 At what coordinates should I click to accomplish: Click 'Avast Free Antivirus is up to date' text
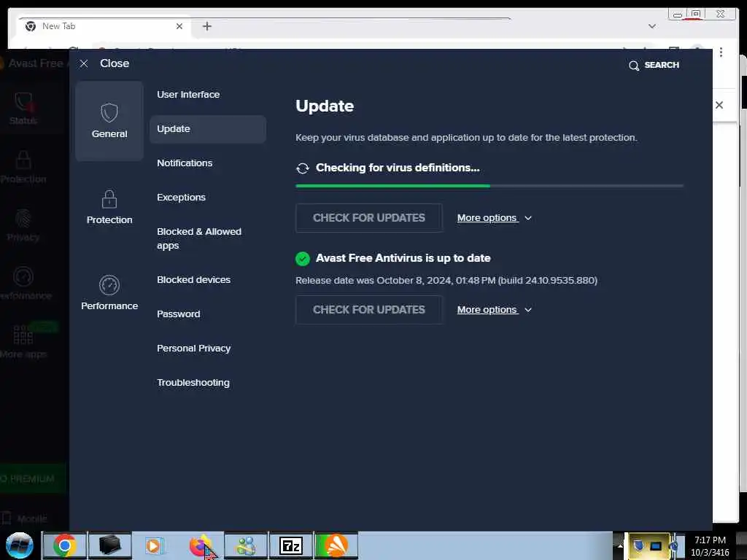(403, 258)
